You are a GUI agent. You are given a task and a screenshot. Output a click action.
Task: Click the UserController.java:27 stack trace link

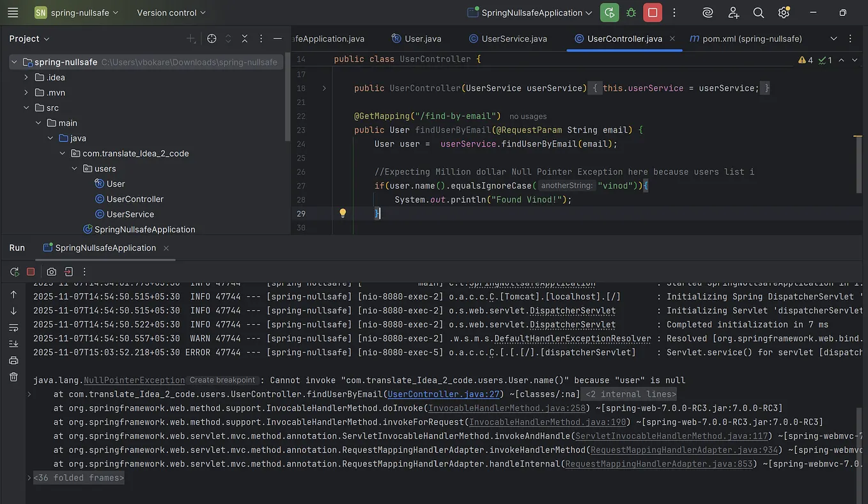coord(446,393)
